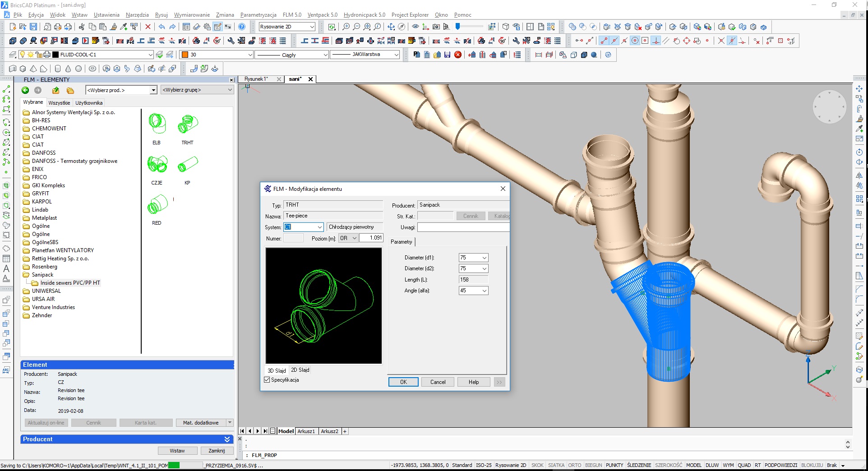868x471 pixels.
Task: Switch to the 2D Slajd tab
Action: [x=300, y=370]
